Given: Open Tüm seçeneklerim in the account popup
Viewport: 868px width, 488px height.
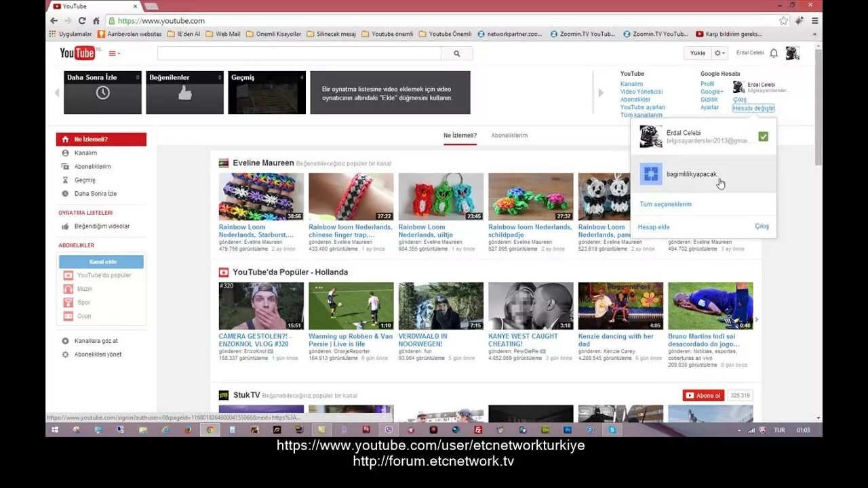Looking at the screenshot, I should click(665, 204).
